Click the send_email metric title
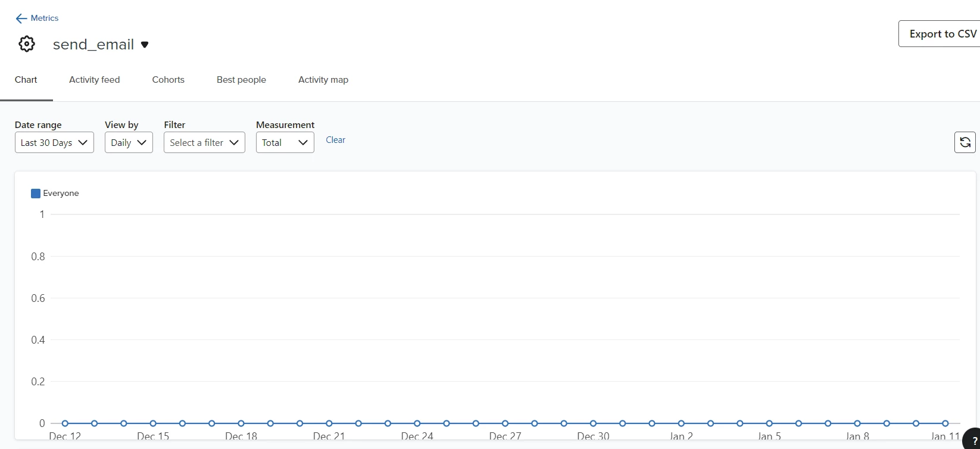Image resolution: width=980 pixels, height=449 pixels. pyautogui.click(x=93, y=45)
